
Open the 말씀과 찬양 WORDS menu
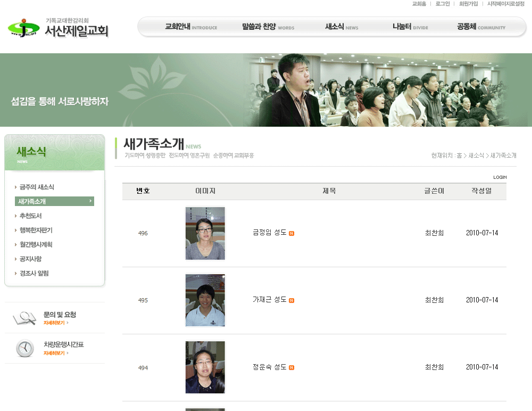[268, 27]
